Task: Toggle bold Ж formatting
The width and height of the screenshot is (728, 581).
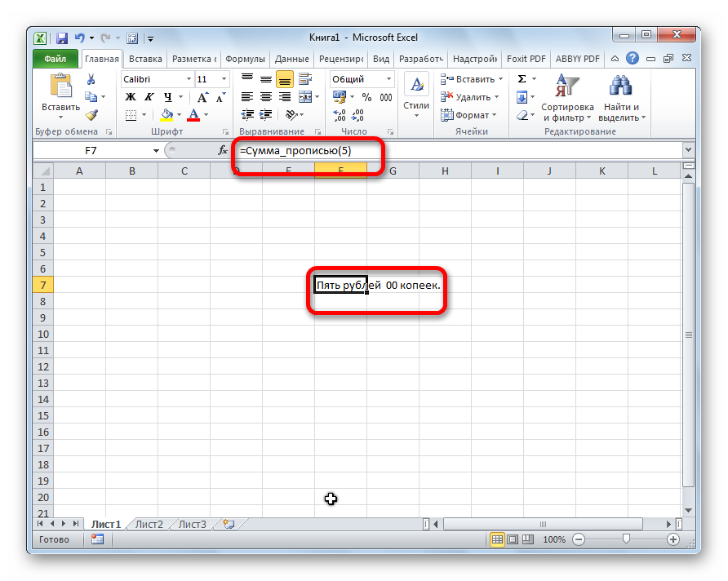Action: pyautogui.click(x=130, y=97)
